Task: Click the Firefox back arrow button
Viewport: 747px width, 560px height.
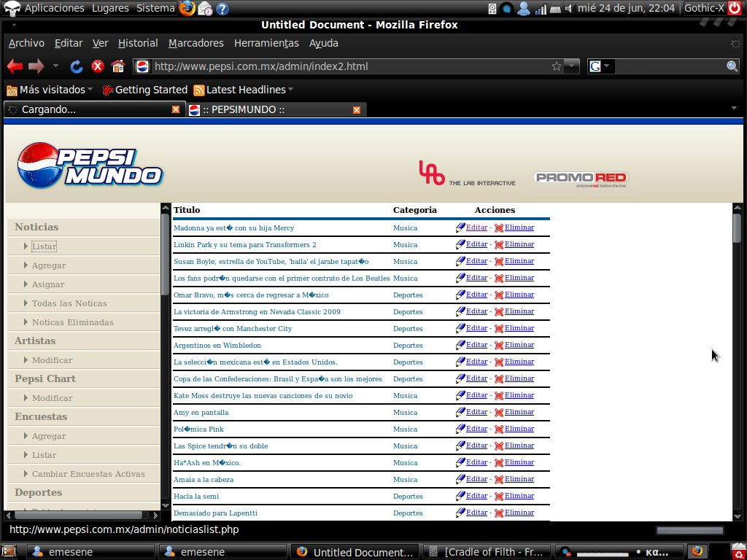Action: click(x=15, y=66)
